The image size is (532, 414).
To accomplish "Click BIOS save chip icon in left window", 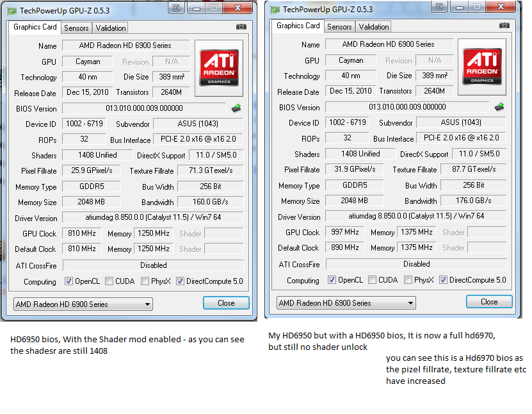I will coord(236,108).
